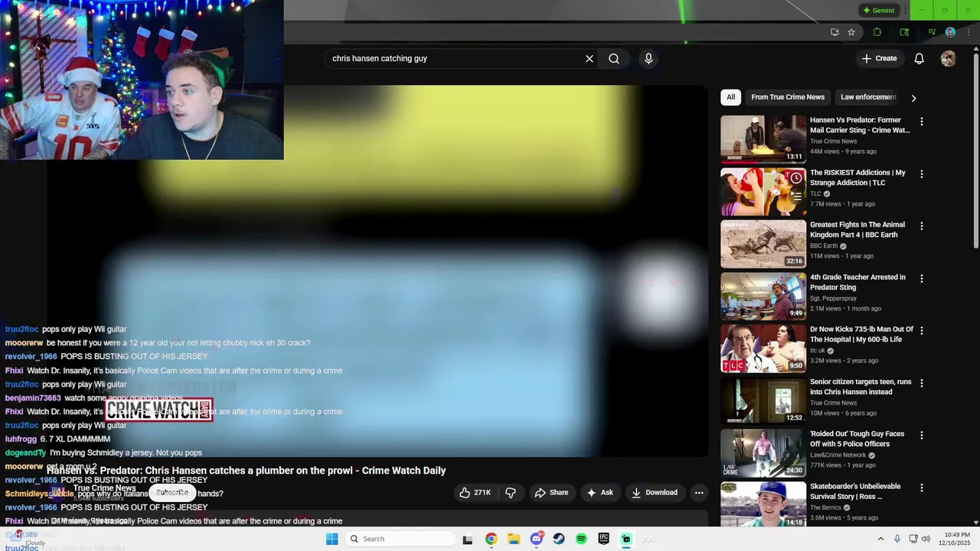Click the search-tabs icon in Chrome toolbar

pos(904,32)
